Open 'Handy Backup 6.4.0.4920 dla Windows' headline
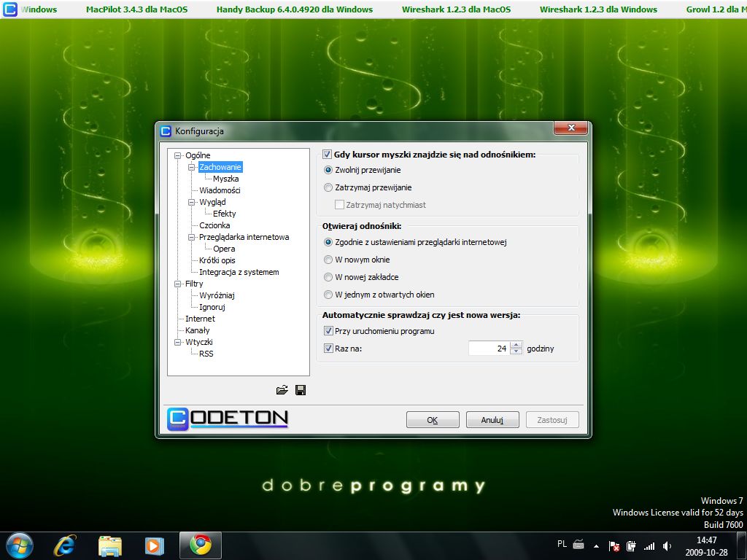This screenshot has height=560, width=747. point(295,9)
